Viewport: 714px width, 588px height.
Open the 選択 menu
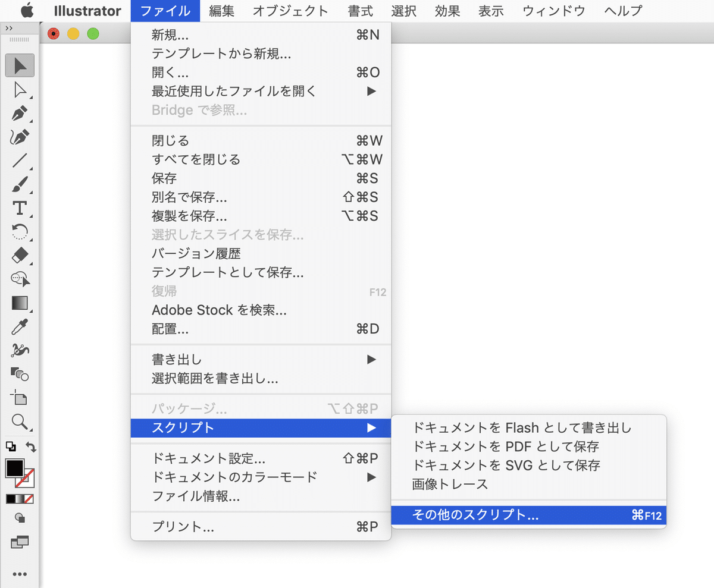(x=404, y=11)
